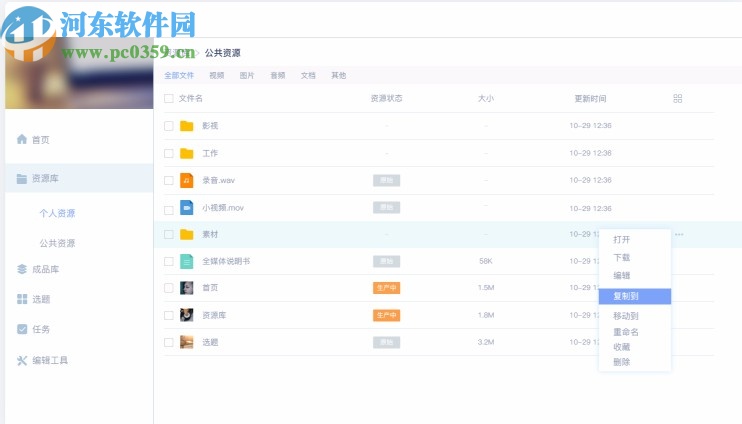Screen dimensions: 742x424
Task: Click the 3.2M size value
Action: coord(486,342)
